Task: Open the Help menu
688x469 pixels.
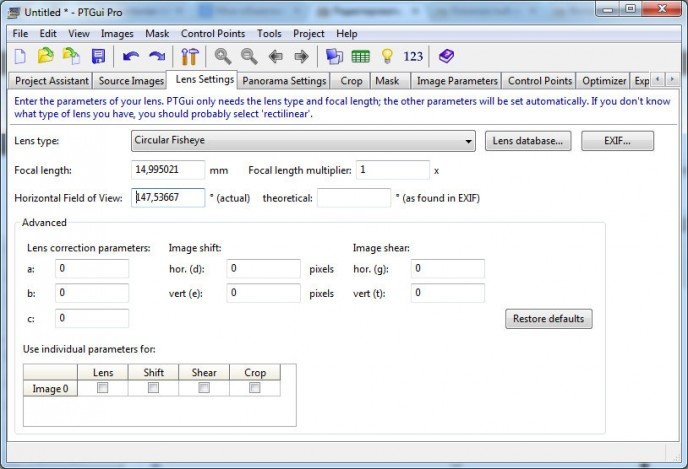Action: [347, 34]
